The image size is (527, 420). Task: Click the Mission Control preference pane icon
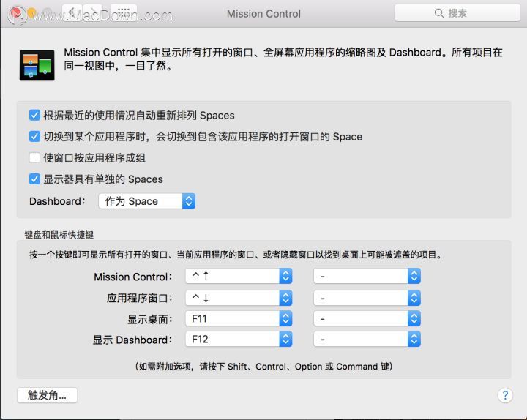pyautogui.click(x=37, y=65)
